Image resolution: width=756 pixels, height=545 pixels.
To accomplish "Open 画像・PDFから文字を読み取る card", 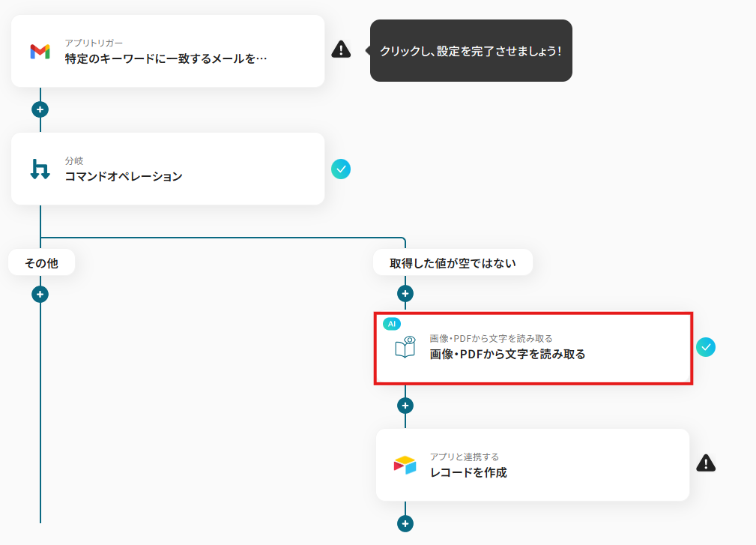I will [x=533, y=349].
